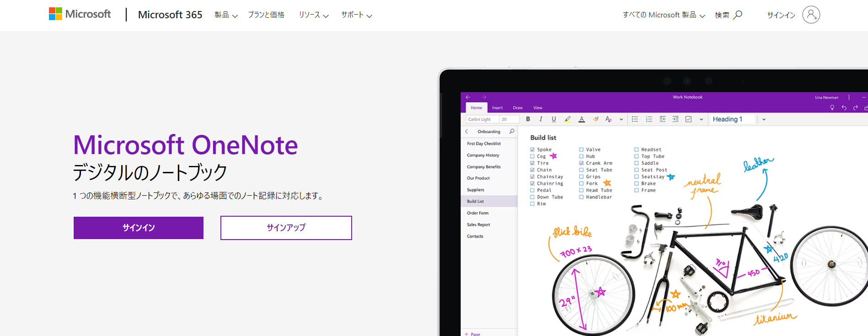Open the Heading 1 styles dropdown arrow
This screenshot has width=868, height=336.
coord(764,119)
